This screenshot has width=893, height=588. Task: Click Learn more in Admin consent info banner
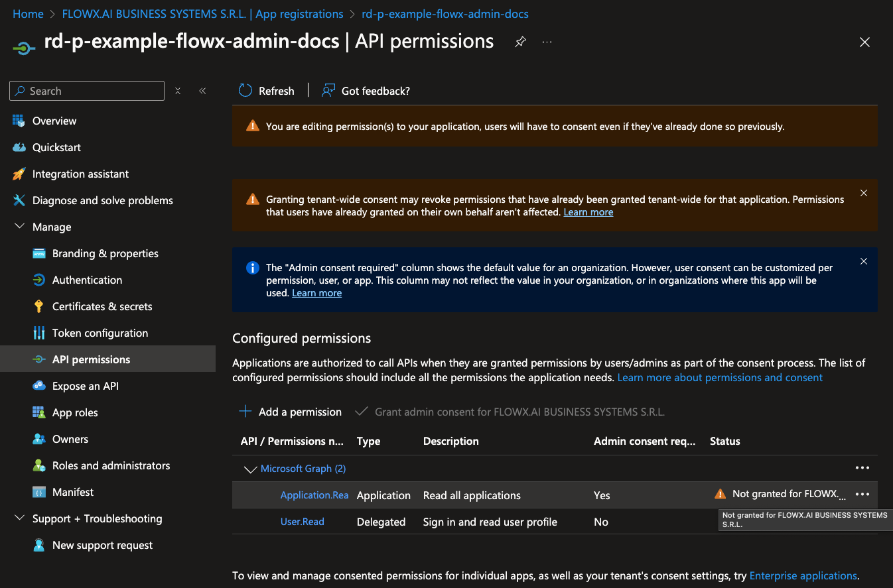click(317, 293)
